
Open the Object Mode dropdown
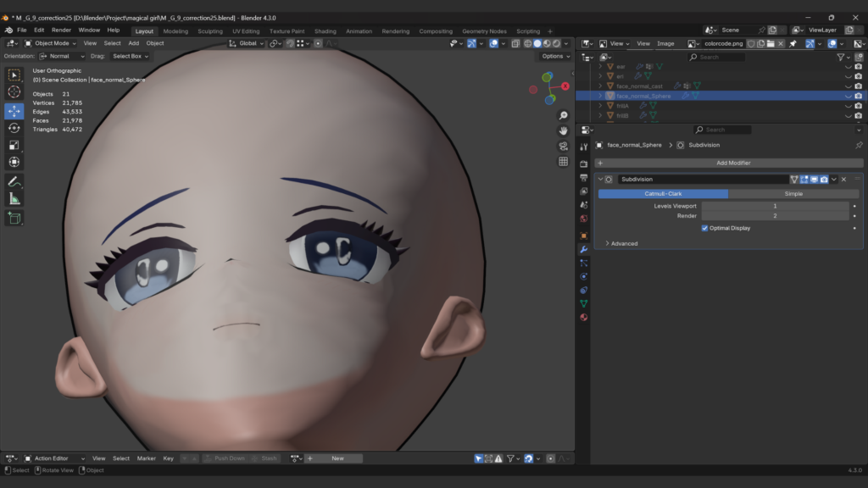coord(51,43)
